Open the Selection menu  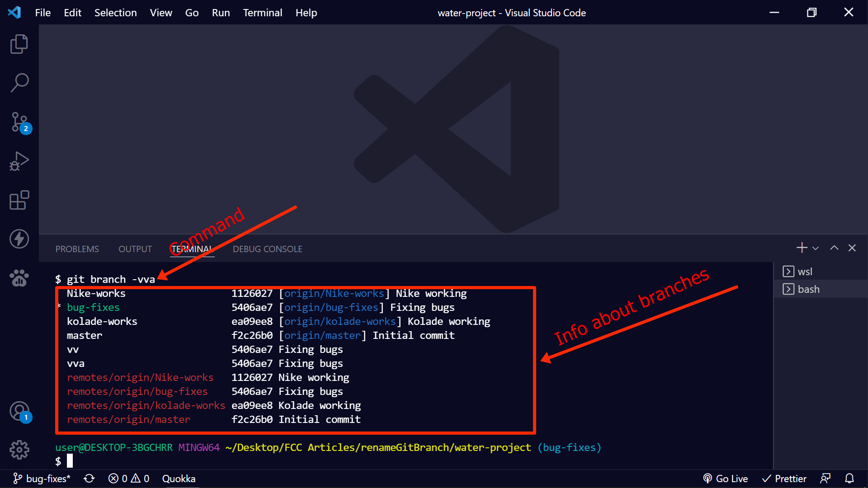click(116, 13)
